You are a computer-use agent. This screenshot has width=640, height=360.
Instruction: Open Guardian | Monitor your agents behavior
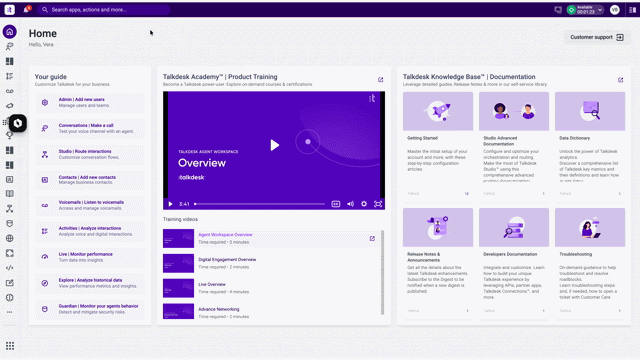click(90, 309)
